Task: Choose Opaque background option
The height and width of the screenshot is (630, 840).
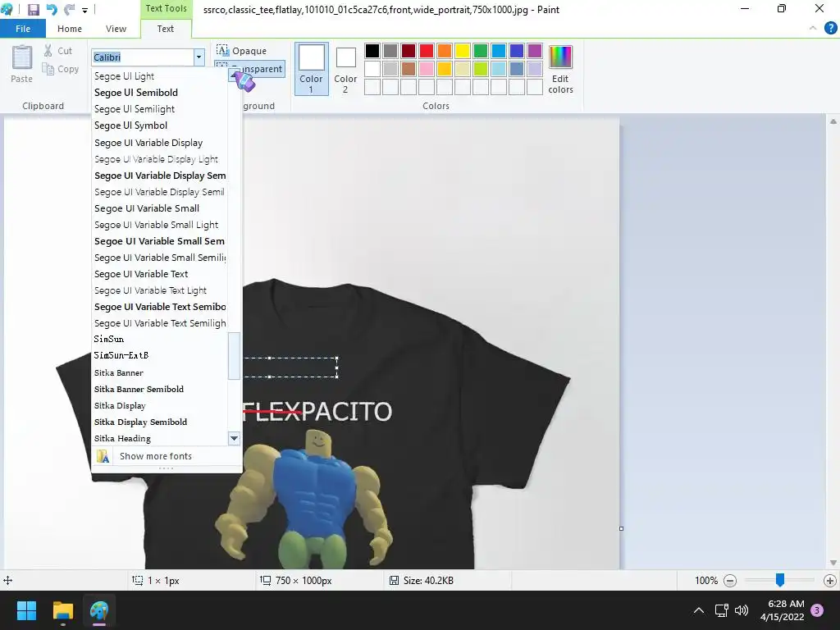Action: 242,51
